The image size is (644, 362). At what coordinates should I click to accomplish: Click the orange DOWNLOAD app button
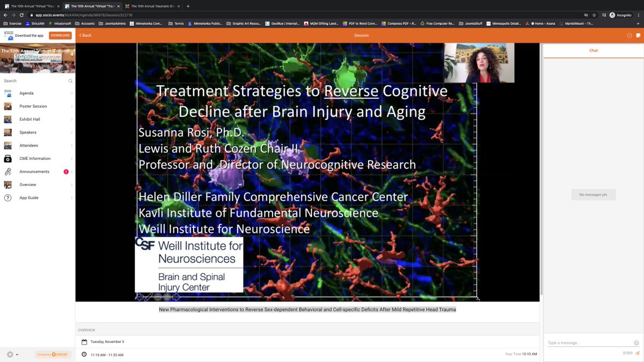(x=59, y=35)
